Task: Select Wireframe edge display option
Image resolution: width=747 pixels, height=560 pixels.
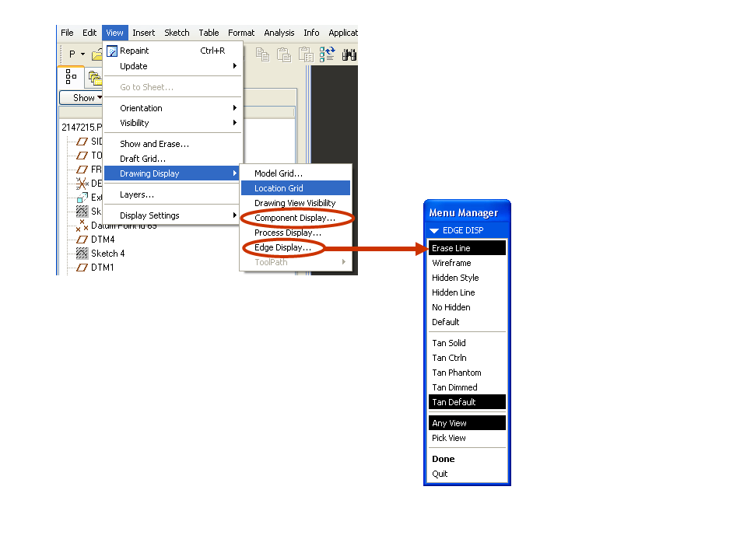Action: (467, 263)
